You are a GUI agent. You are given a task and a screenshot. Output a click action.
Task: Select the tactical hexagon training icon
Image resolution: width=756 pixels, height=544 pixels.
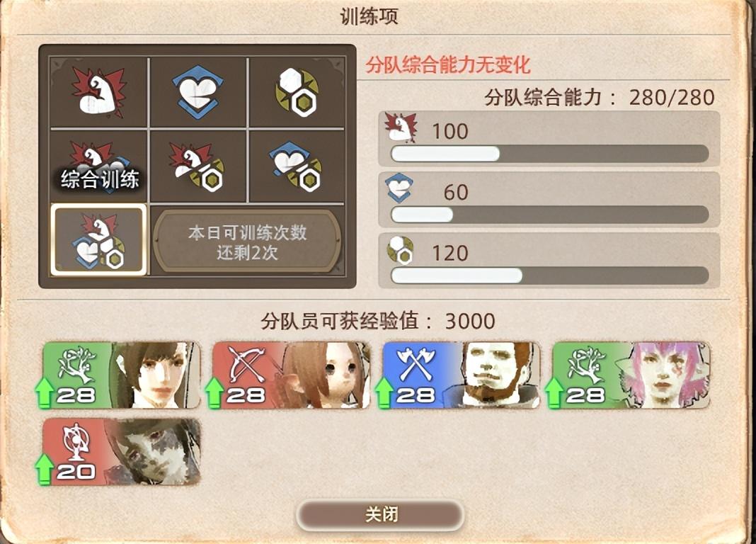(297, 91)
